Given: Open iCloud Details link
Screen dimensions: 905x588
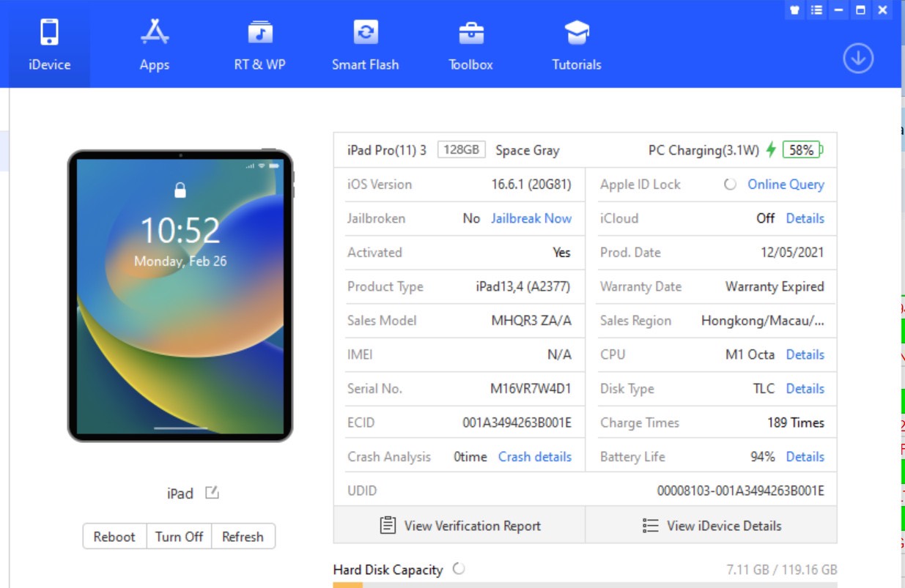Looking at the screenshot, I should tap(805, 218).
